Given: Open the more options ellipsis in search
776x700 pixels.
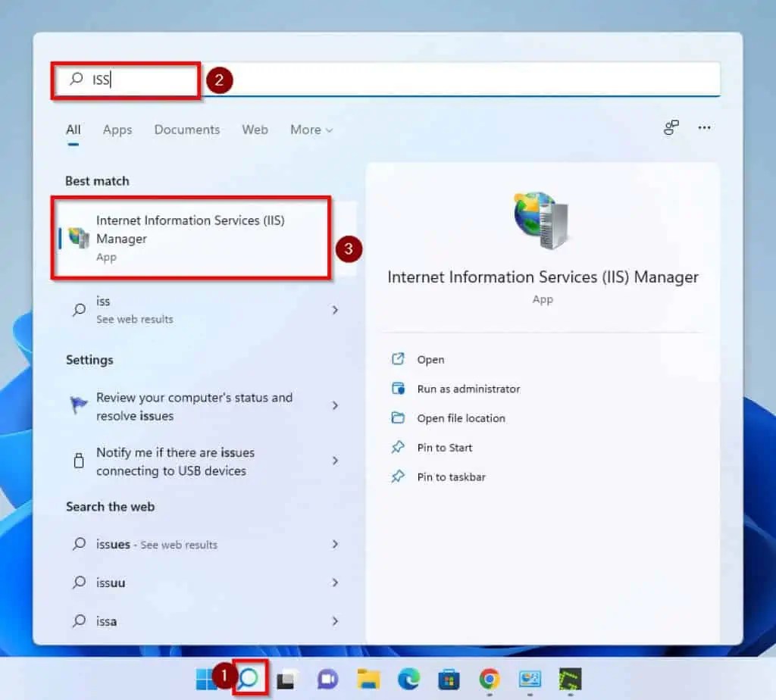Looking at the screenshot, I should pos(704,128).
